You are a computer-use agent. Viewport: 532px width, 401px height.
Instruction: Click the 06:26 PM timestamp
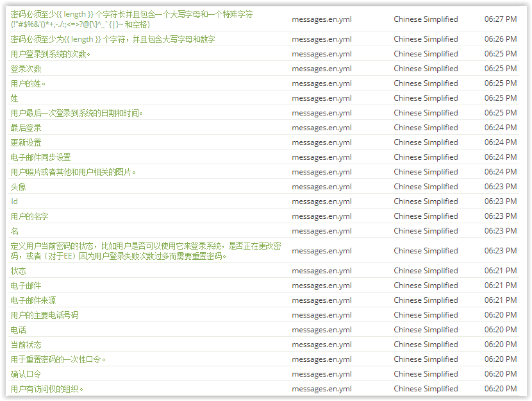tap(501, 39)
